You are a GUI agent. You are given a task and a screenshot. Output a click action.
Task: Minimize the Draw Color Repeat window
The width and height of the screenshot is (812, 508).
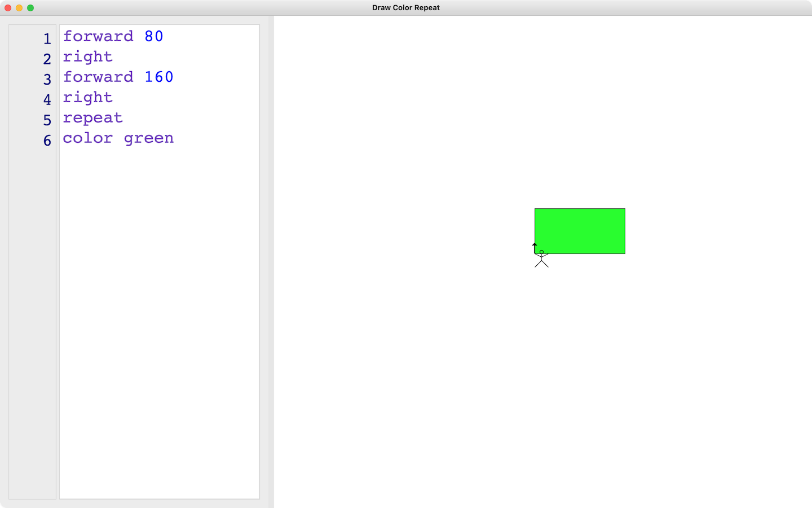click(x=19, y=8)
